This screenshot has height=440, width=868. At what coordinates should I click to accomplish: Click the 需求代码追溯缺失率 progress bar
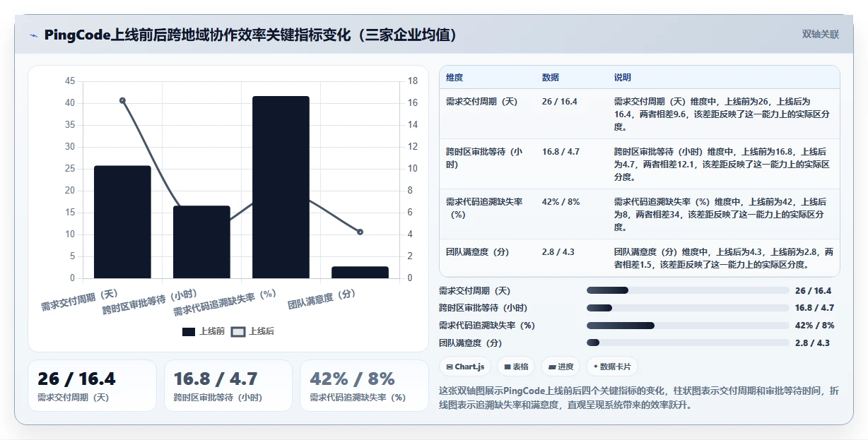(x=688, y=325)
